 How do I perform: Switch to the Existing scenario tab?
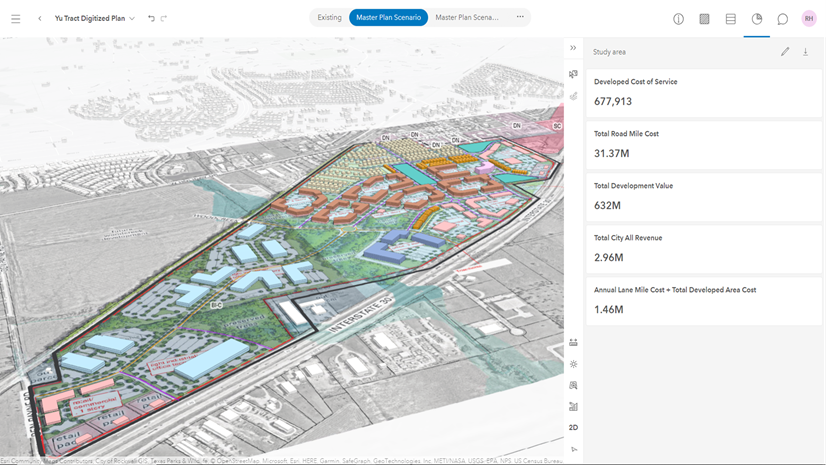329,17
